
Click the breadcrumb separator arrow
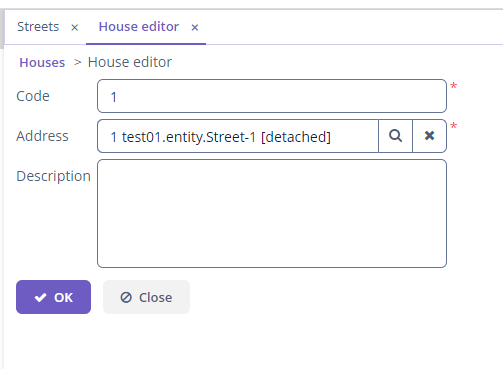tap(77, 62)
